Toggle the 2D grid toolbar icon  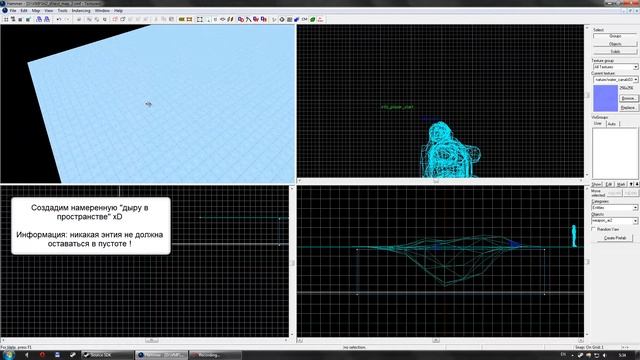click(x=6, y=19)
